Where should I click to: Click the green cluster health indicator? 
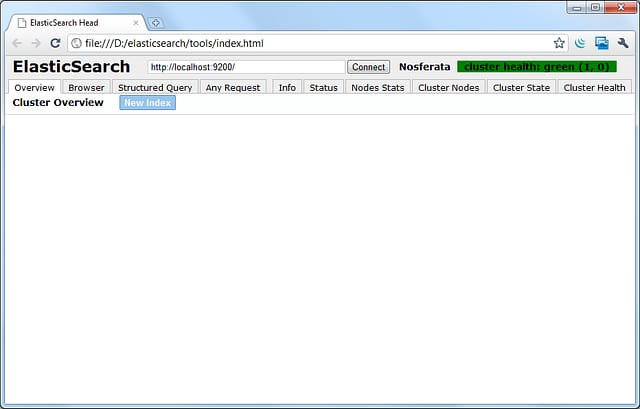click(x=537, y=67)
